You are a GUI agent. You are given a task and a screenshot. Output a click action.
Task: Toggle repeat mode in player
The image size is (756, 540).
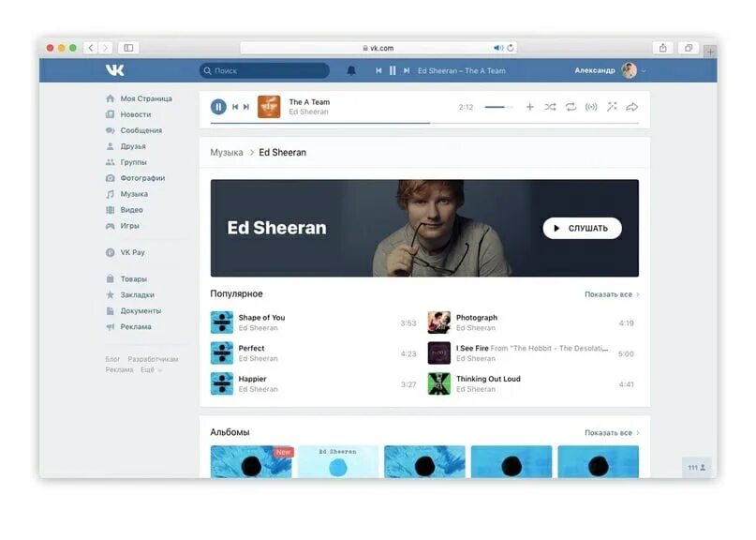(x=571, y=107)
